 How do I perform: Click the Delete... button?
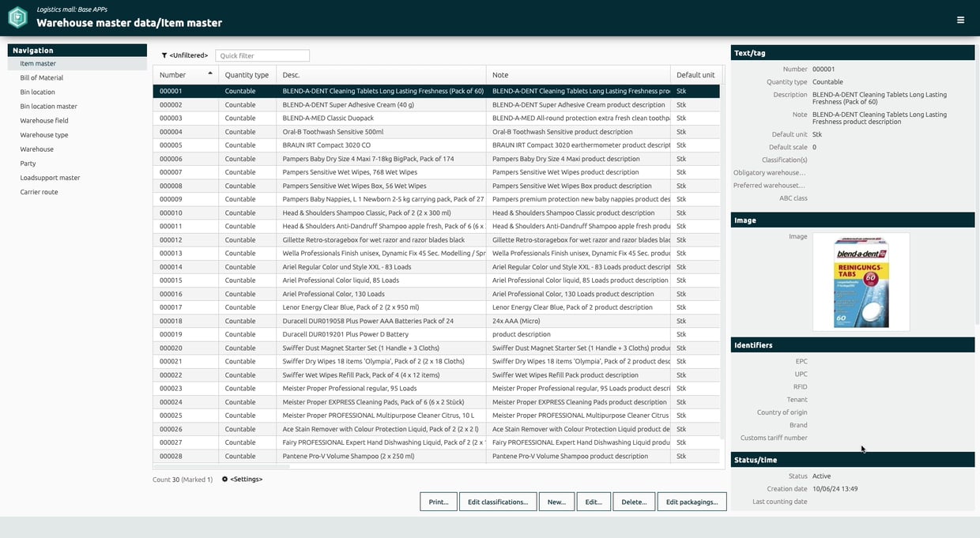634,502
